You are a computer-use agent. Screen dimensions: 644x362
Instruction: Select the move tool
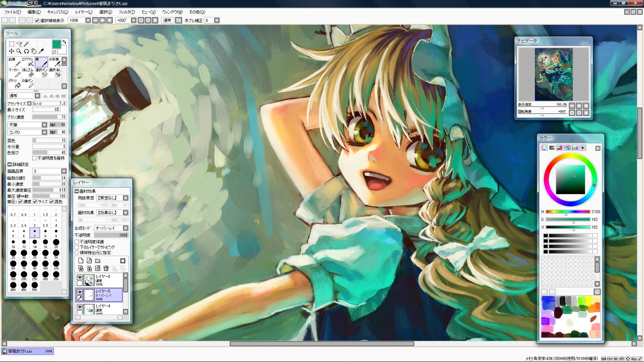(x=11, y=51)
